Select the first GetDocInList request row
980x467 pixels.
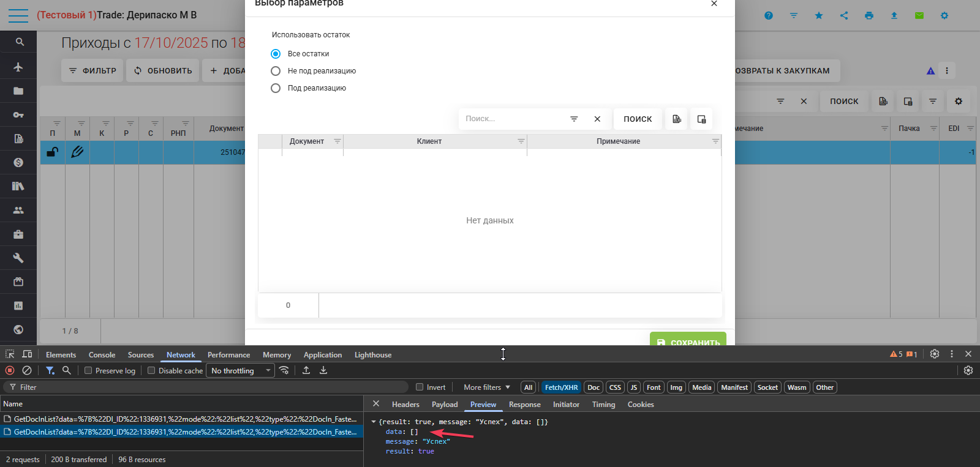pos(181,419)
